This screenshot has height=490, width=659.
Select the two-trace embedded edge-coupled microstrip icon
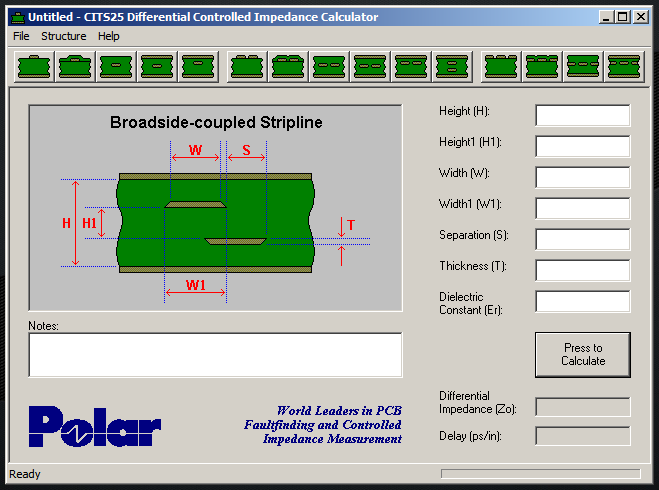click(329, 66)
